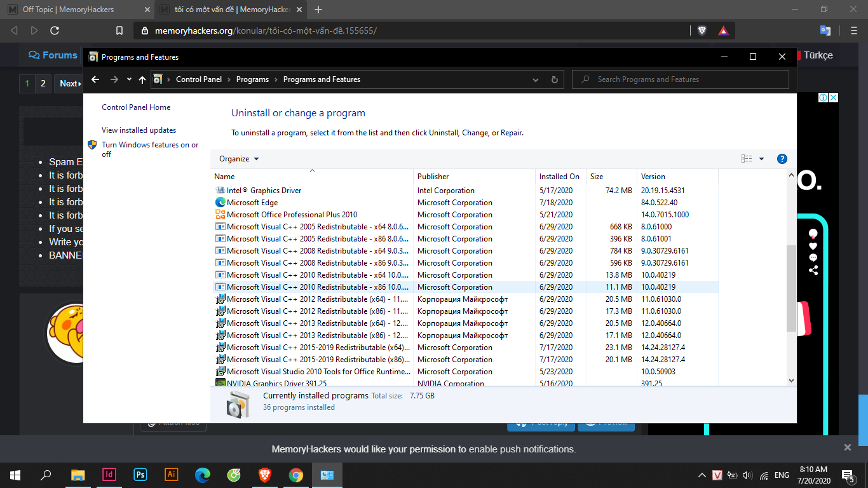This screenshot has height=488, width=868.
Task: Expand the chevron after Programs in breadcrumb
Action: click(x=276, y=79)
